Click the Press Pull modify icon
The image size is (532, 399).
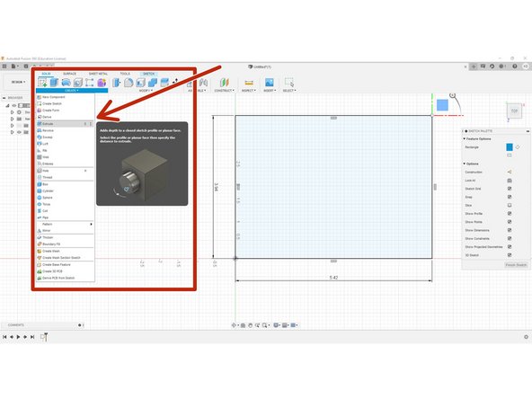(x=117, y=83)
